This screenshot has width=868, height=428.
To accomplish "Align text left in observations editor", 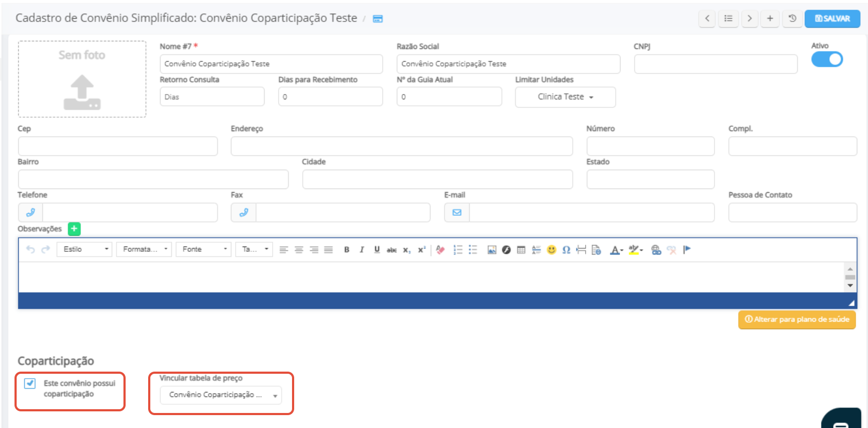I will (x=284, y=250).
